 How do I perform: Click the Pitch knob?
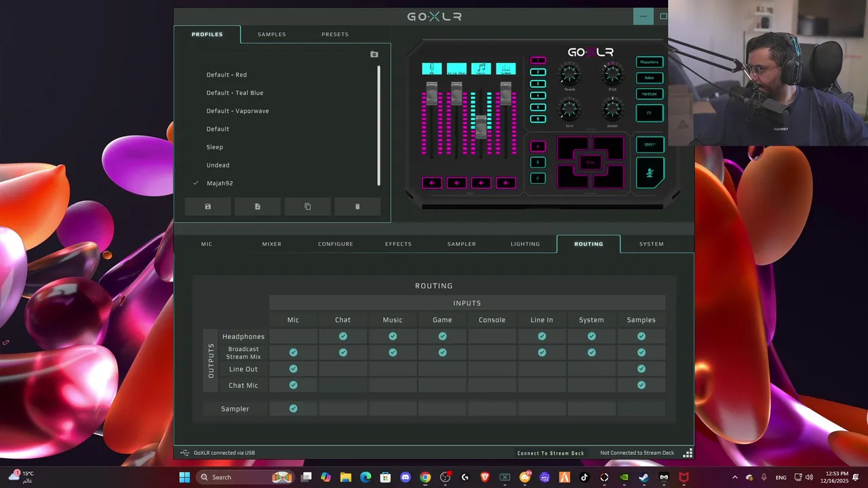point(612,73)
